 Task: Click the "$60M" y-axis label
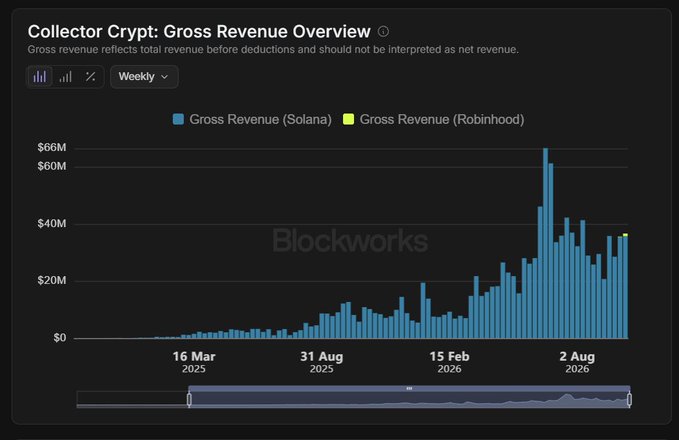point(52,166)
